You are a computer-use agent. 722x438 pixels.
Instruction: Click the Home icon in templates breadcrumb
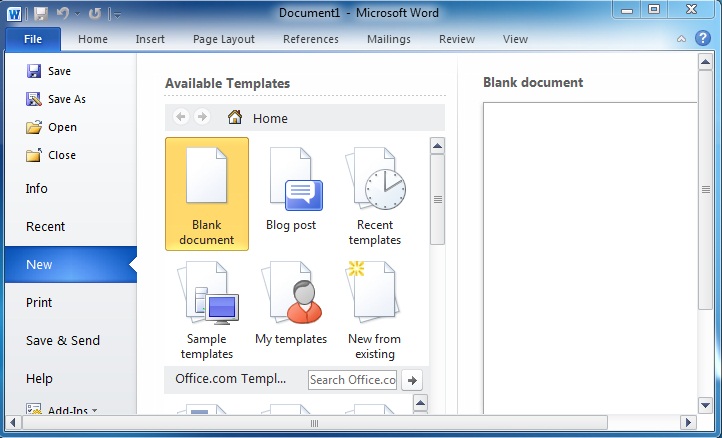(x=235, y=117)
